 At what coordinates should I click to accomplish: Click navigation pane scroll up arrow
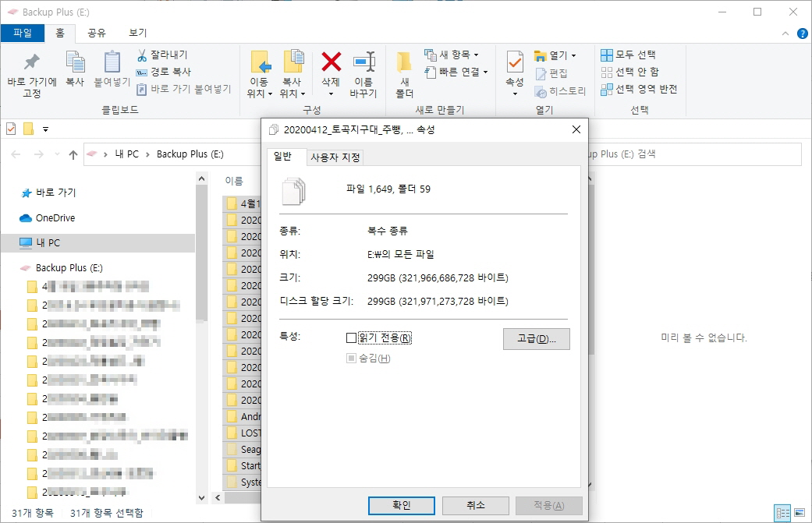pyautogui.click(x=201, y=179)
